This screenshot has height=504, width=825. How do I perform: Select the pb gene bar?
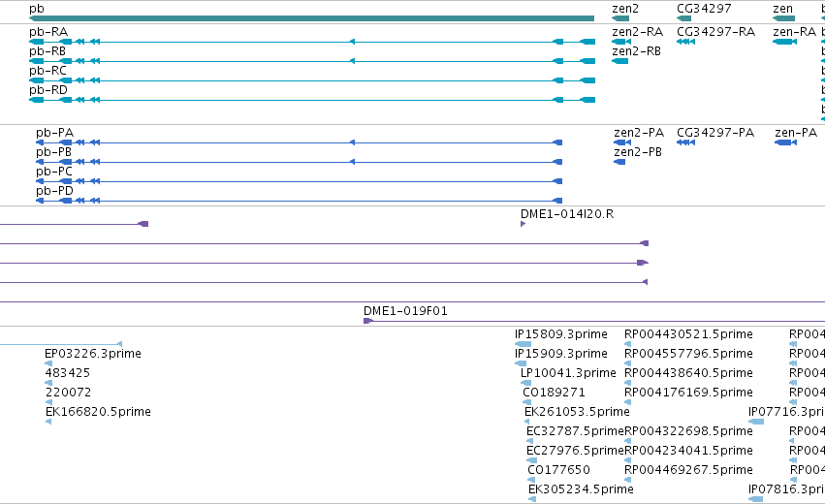click(311, 18)
